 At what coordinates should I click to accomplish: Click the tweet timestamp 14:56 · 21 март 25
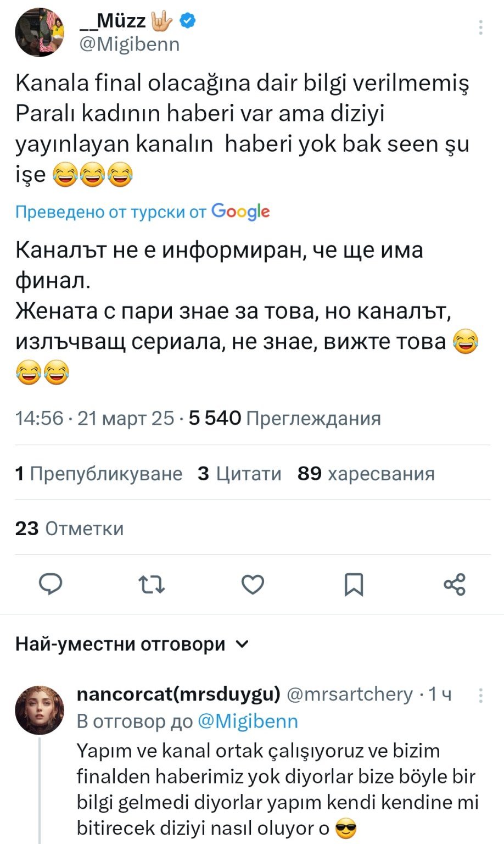coord(94,418)
